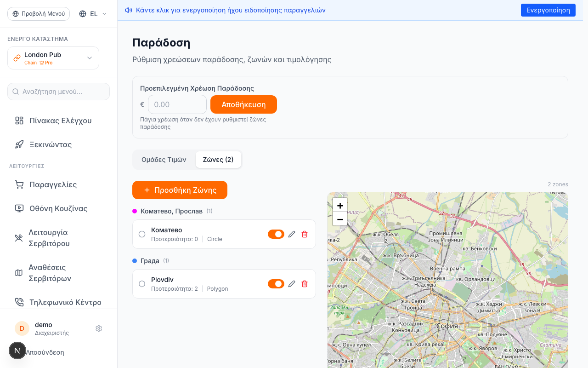Disable the Plovdiv zone toggle
Image resolution: width=588 pixels, height=368 pixels.
coord(276,284)
